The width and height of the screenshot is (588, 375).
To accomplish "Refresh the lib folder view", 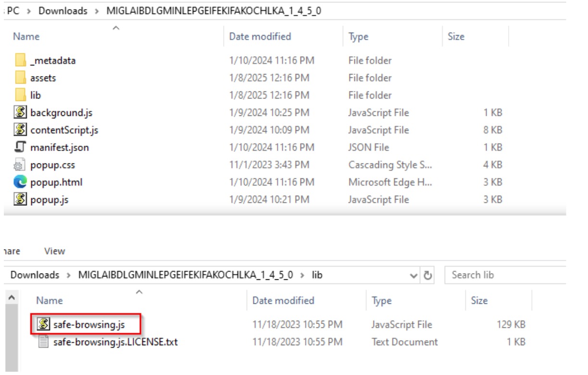I will click(426, 275).
